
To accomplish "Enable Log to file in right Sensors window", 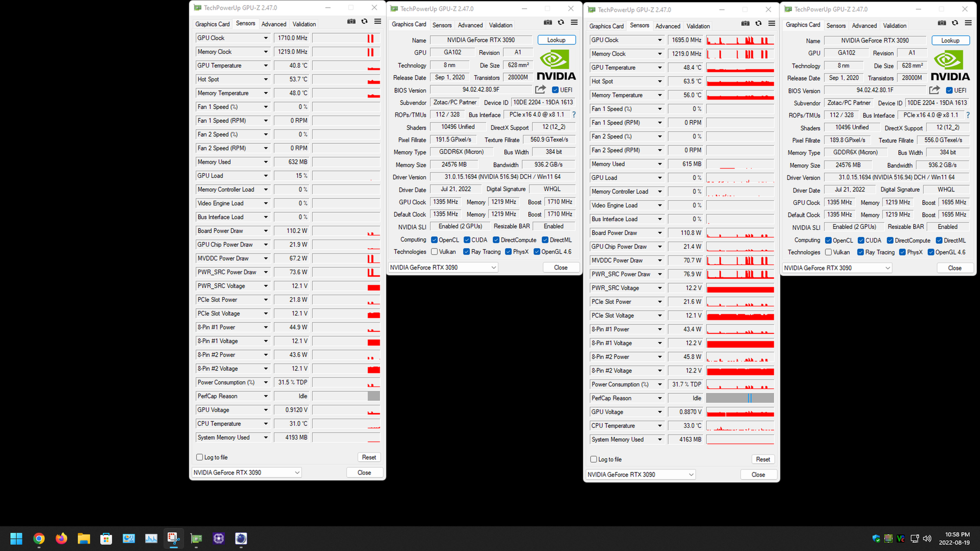I will tap(594, 459).
